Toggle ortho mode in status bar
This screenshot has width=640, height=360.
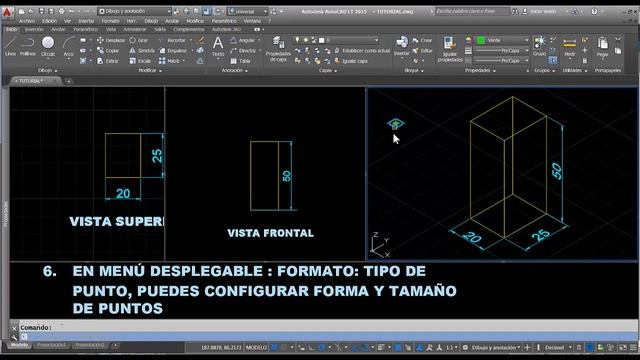[x=311, y=348]
